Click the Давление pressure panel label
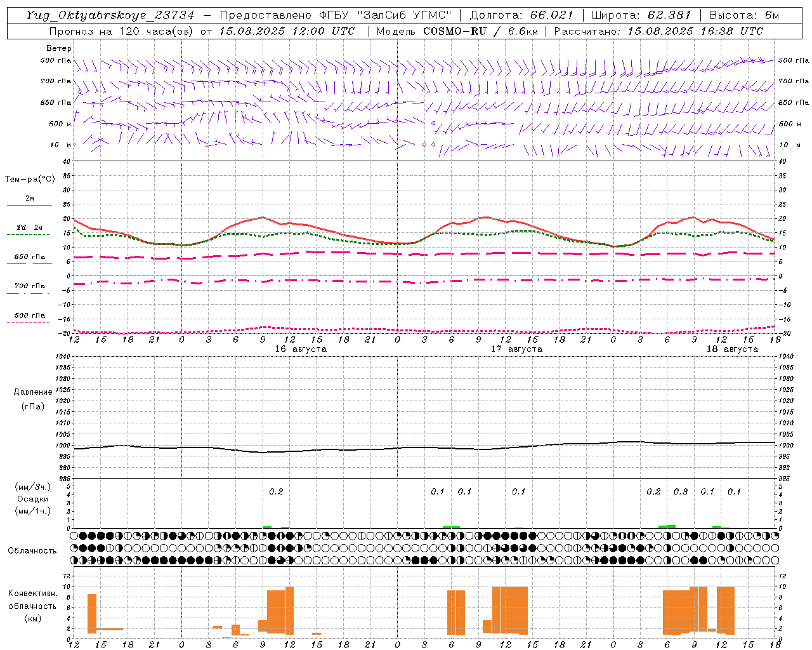The width and height of the screenshot is (812, 650). (x=33, y=392)
